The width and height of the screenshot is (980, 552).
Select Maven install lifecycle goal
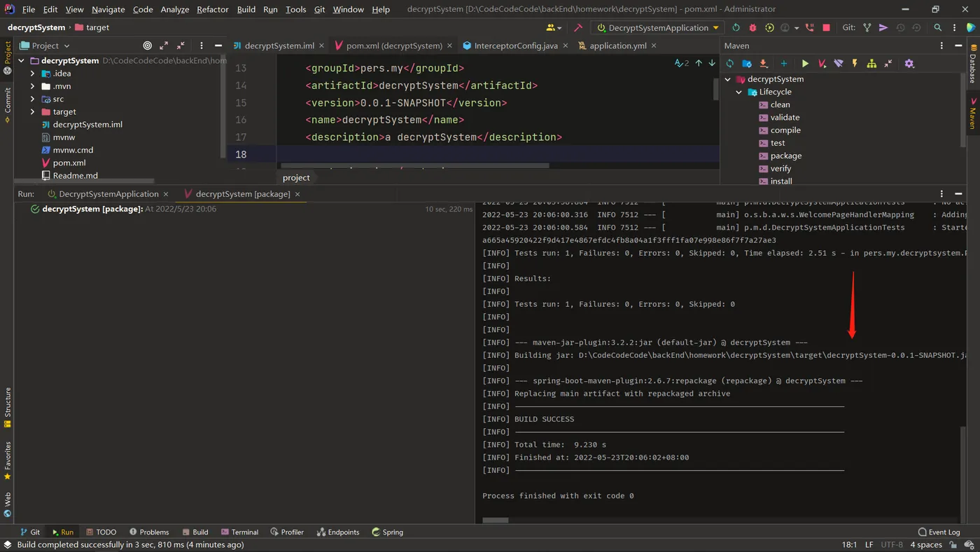[781, 181]
